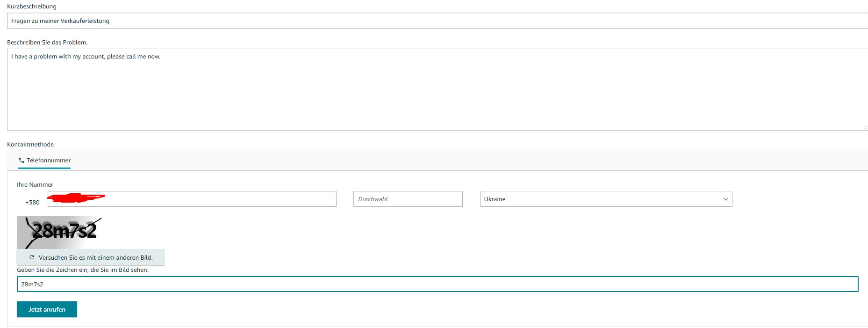Screen dimensions: 868x328
Task: Select the phone number input field
Action: 220,199
